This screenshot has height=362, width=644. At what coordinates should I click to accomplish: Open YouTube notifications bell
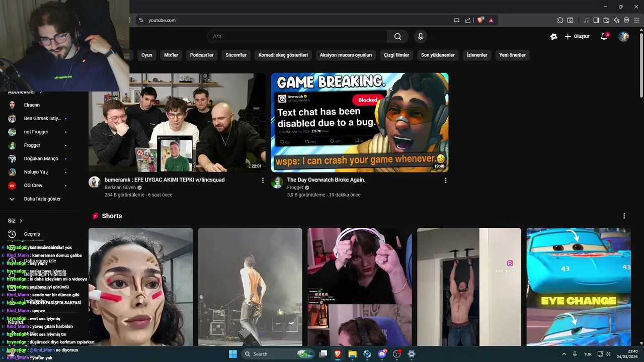604,36
